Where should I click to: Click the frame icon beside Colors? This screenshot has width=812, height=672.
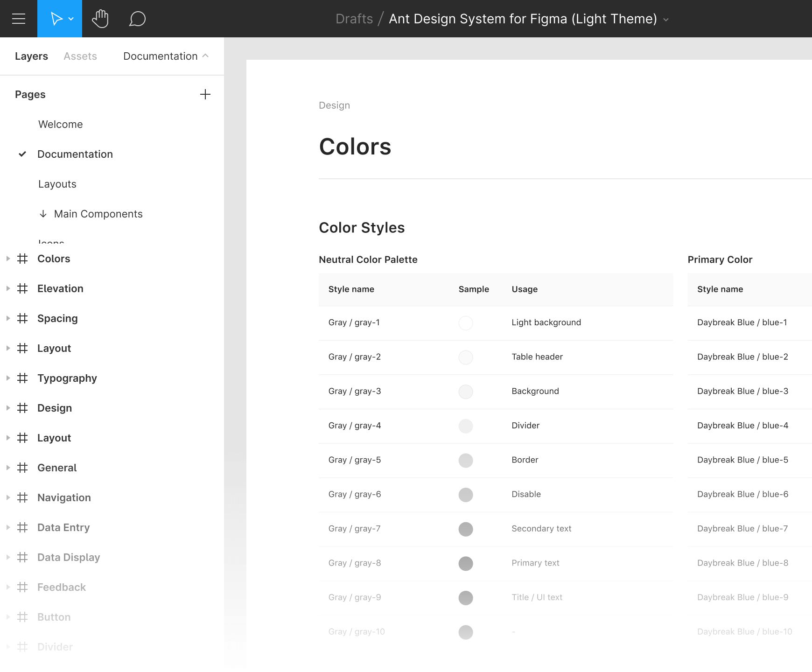point(22,259)
